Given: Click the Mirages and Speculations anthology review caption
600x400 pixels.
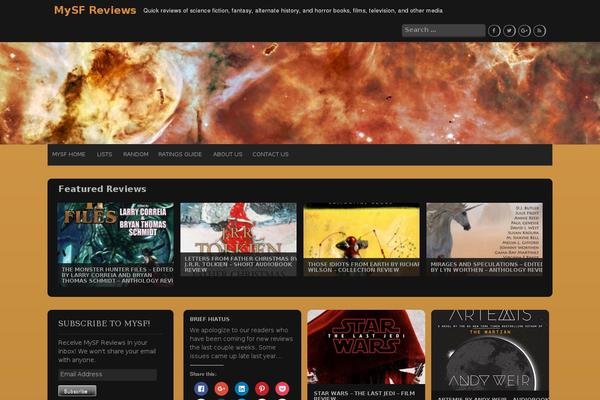Looking at the screenshot, I should 486,267.
